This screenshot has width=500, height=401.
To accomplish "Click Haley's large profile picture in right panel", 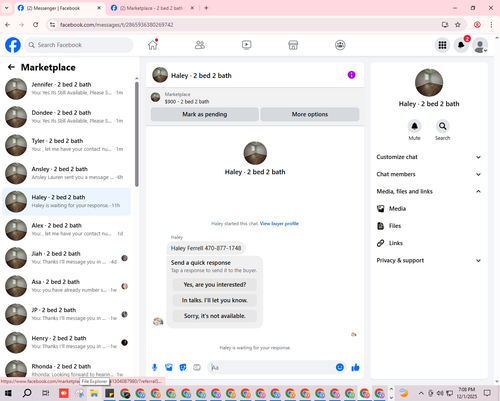I will coord(429,83).
